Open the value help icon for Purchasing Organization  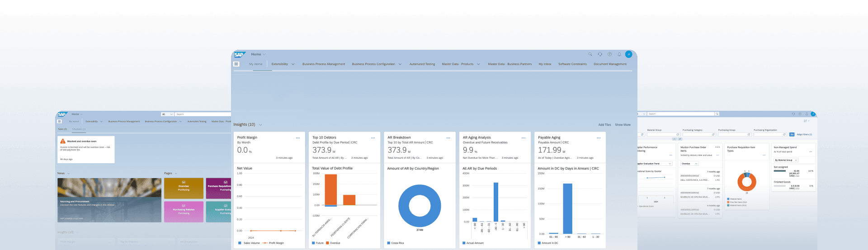(x=784, y=134)
